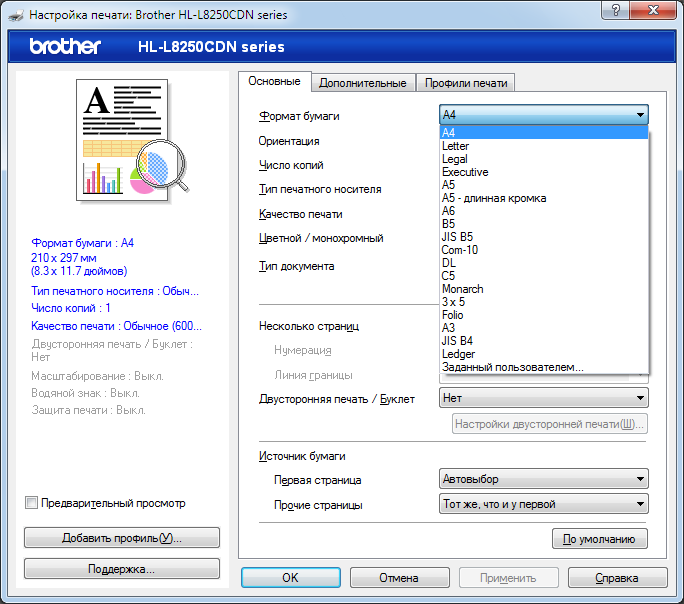Screen dimensions: 684x604
Task: Switch to the Профили печати tab
Action: (x=466, y=83)
